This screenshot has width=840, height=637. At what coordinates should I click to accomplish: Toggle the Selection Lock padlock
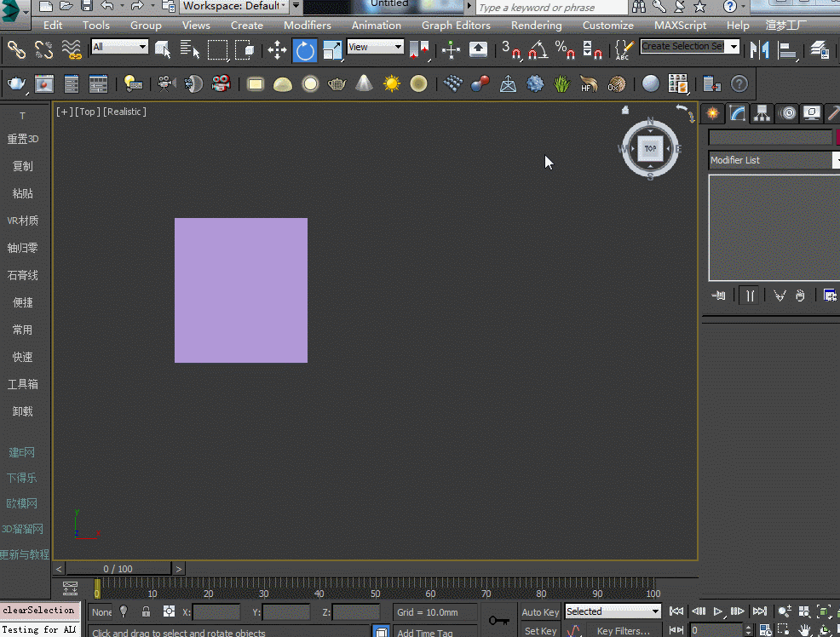(x=147, y=611)
